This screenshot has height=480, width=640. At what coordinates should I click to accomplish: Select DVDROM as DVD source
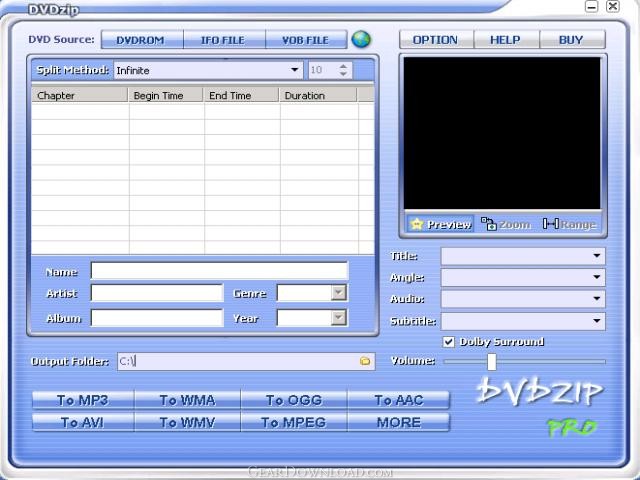tap(142, 40)
